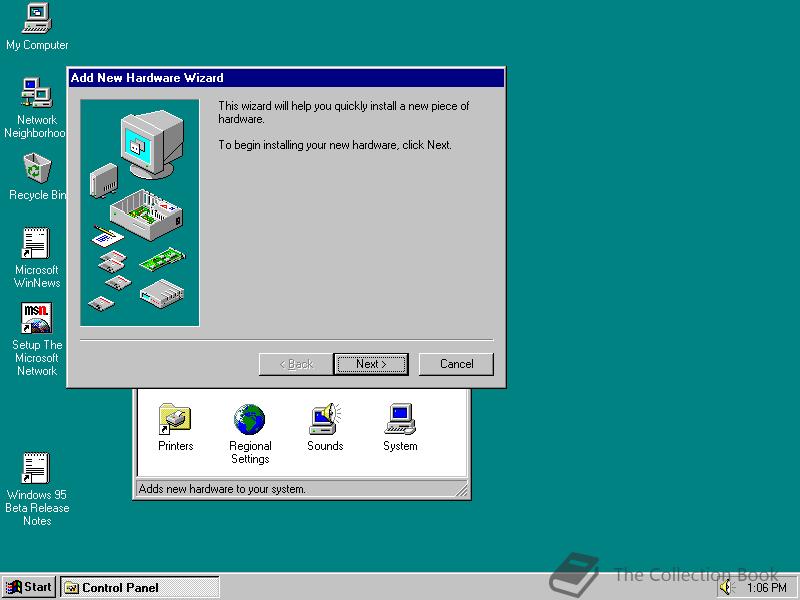Click the wizard hardware illustration image
This screenshot has height=600, width=800.
(x=140, y=213)
